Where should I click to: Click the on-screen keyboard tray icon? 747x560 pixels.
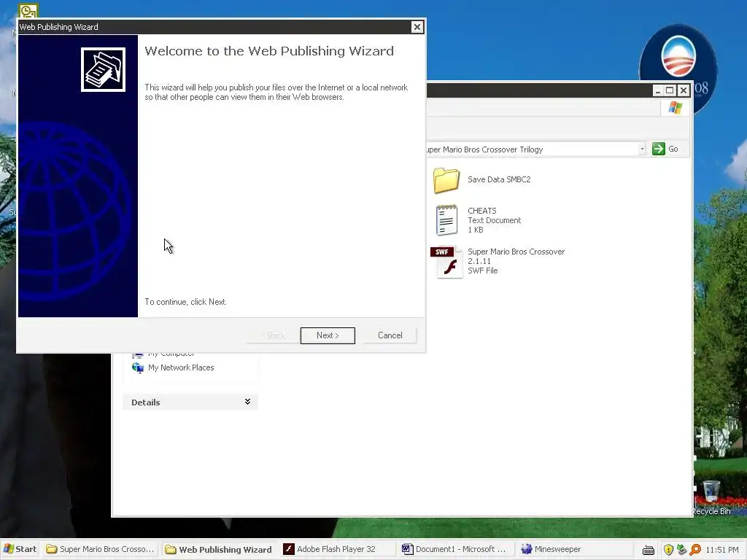click(x=649, y=550)
